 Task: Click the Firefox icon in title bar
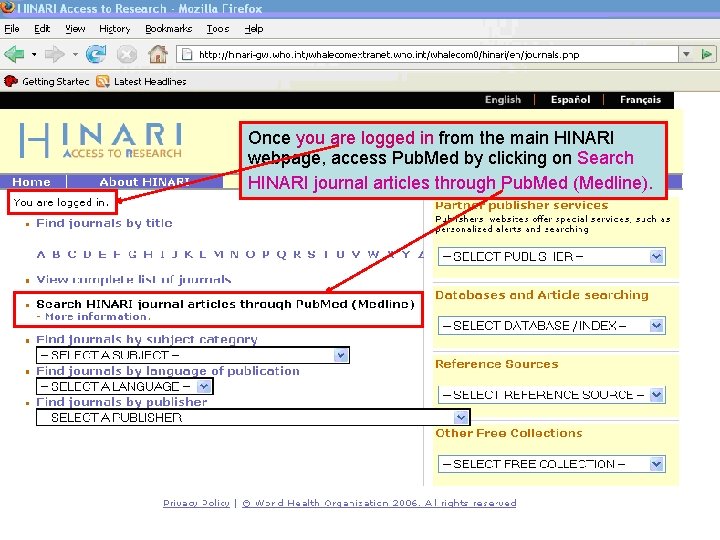point(8,7)
